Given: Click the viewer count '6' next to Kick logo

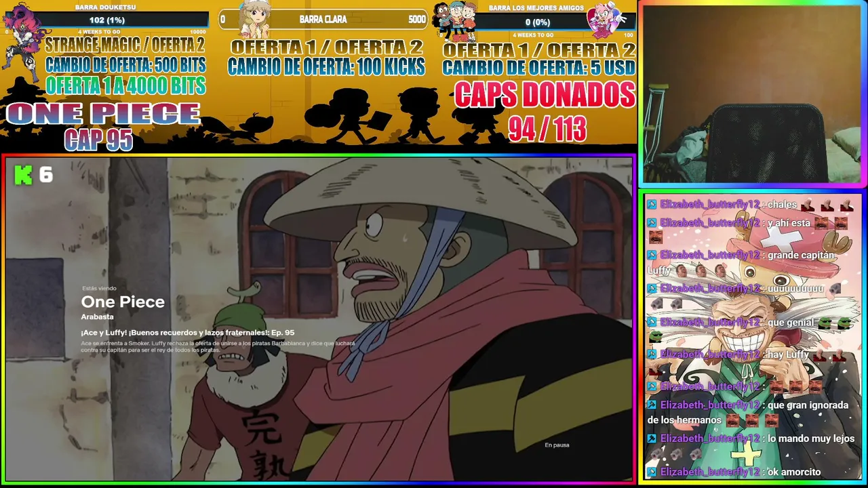Looking at the screenshot, I should click(x=45, y=175).
